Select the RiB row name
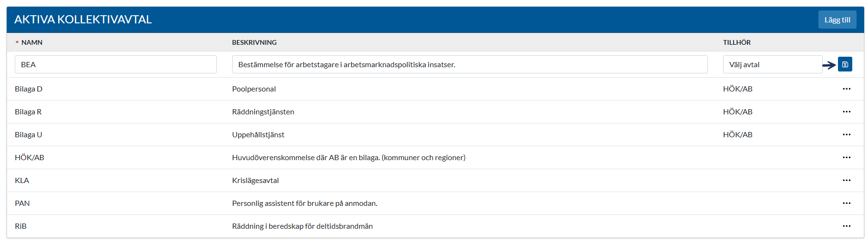Image resolution: width=868 pixels, height=244 pixels. click(x=20, y=226)
